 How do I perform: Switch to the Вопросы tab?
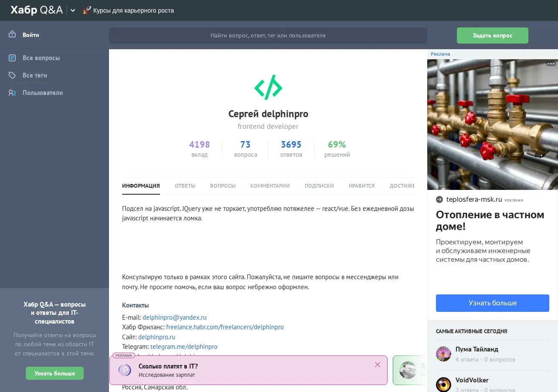(223, 186)
